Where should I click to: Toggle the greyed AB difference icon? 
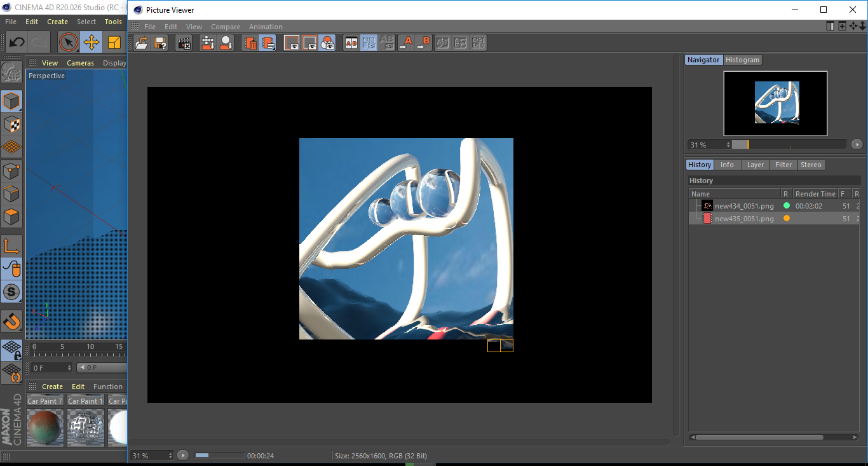coord(386,43)
